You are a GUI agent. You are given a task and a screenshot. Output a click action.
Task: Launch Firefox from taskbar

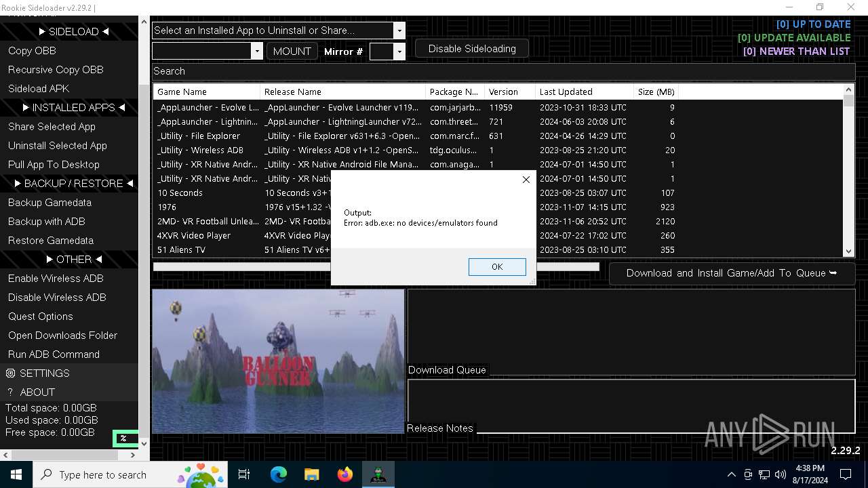(344, 474)
